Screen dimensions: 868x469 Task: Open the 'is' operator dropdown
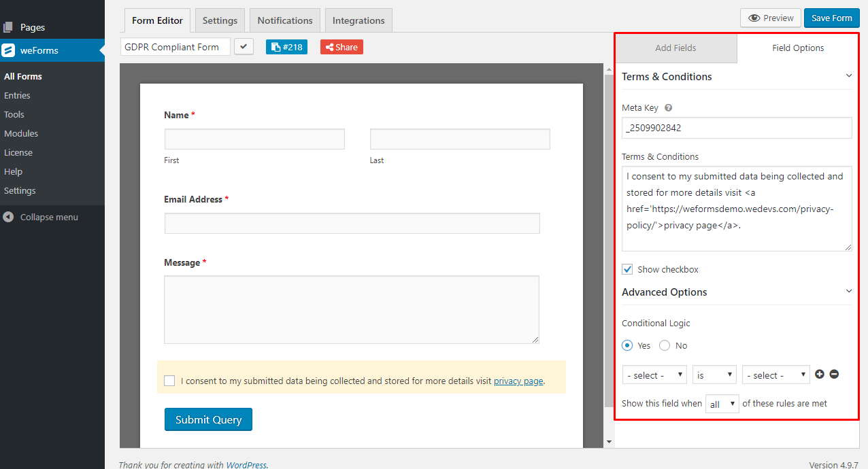click(715, 375)
